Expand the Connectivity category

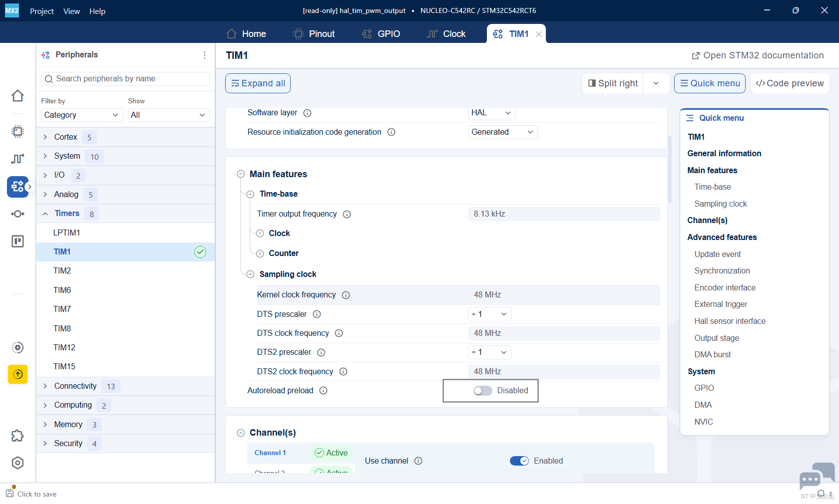point(45,386)
